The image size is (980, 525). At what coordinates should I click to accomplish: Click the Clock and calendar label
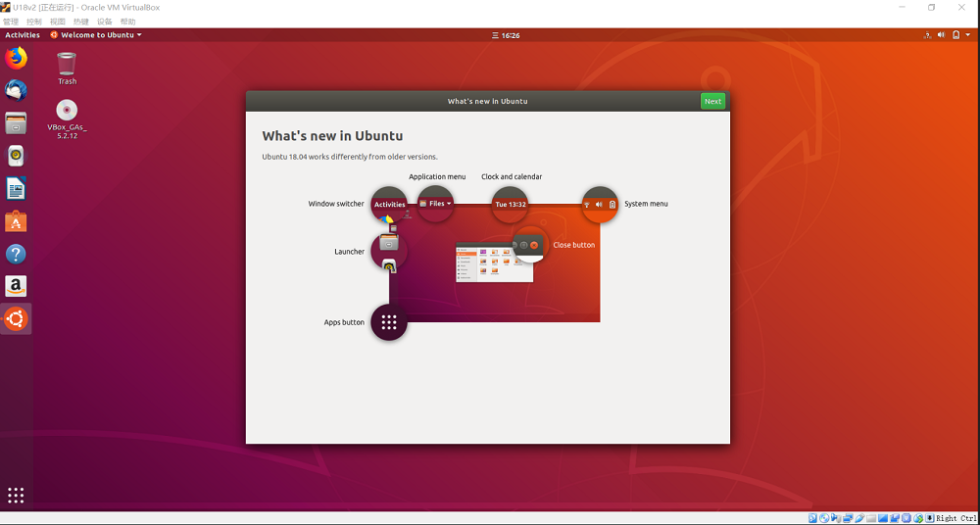[x=512, y=177]
